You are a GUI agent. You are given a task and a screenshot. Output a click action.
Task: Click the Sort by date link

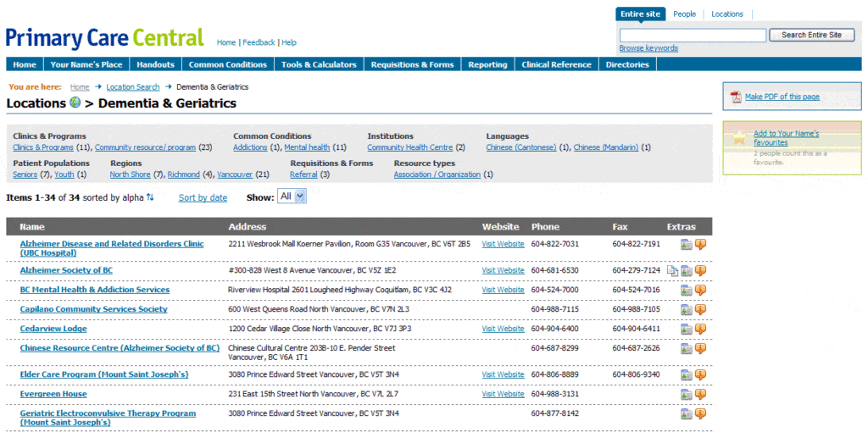[203, 197]
